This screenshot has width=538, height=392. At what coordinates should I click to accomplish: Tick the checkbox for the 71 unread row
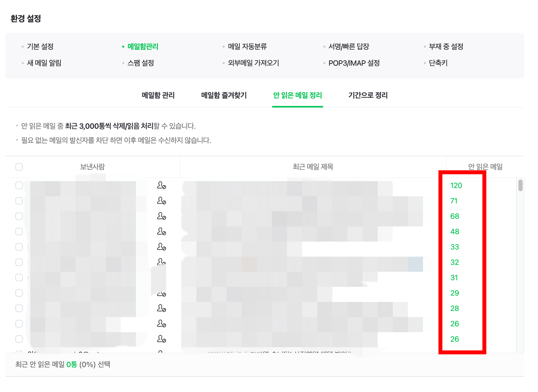click(x=19, y=201)
